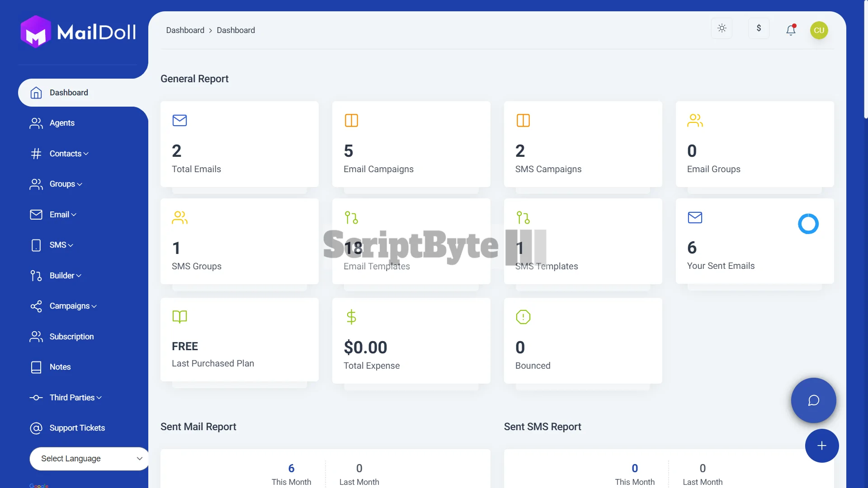
Task: Click the Total Expense dollar icon
Action: pos(351,317)
